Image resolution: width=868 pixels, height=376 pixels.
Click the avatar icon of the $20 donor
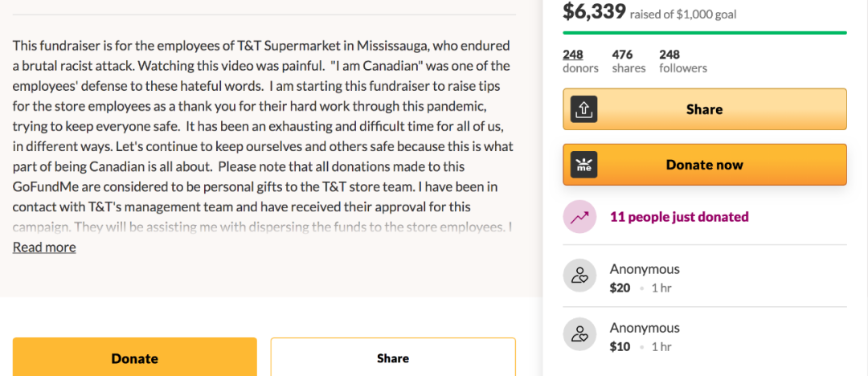click(x=579, y=276)
